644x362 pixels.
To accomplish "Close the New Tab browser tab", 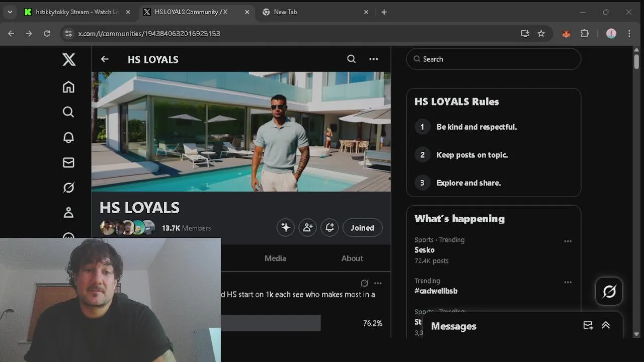I will click(x=366, y=12).
